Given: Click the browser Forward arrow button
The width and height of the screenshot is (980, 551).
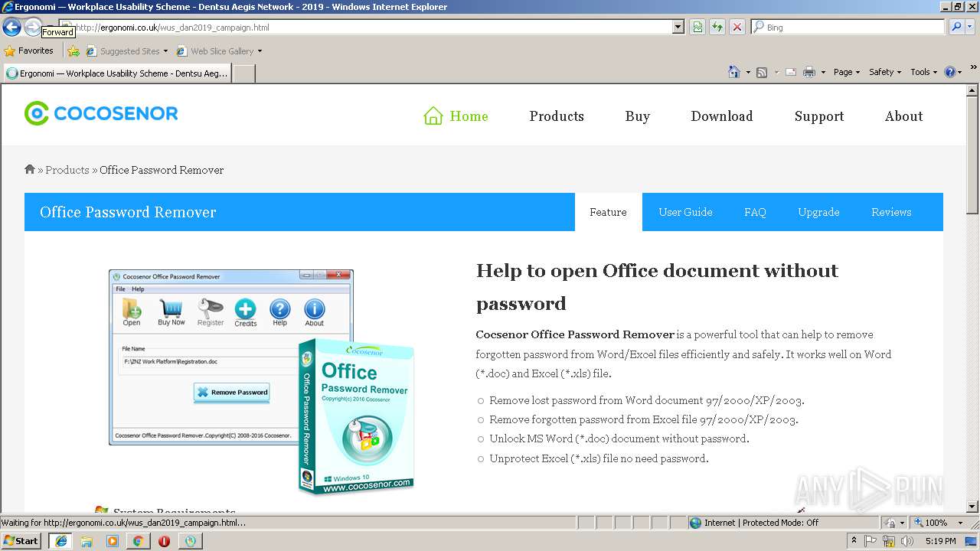Looking at the screenshot, I should (33, 28).
